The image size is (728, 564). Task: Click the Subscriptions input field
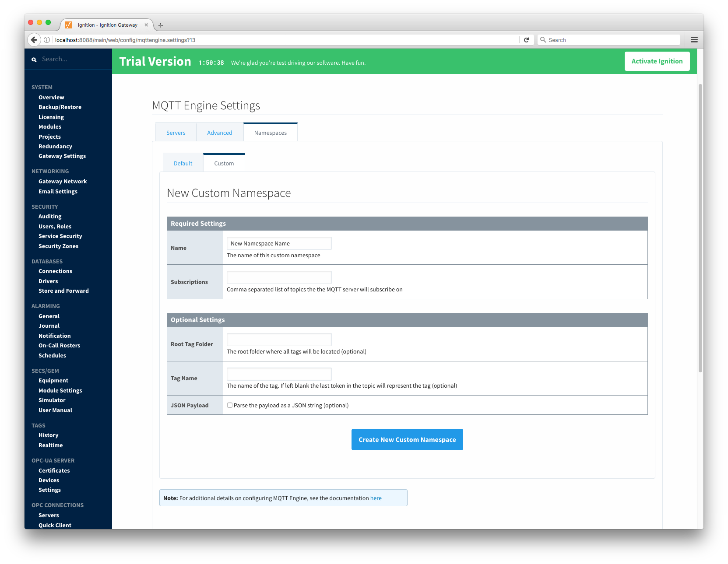pyautogui.click(x=279, y=277)
